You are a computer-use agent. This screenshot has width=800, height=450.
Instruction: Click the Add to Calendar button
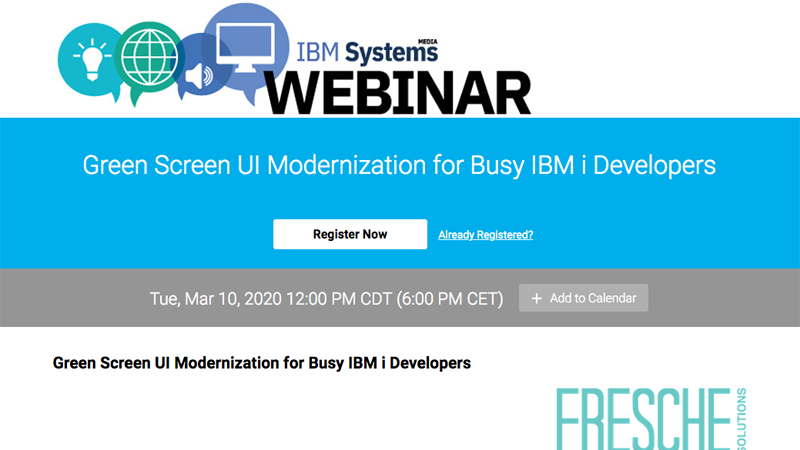coord(584,298)
